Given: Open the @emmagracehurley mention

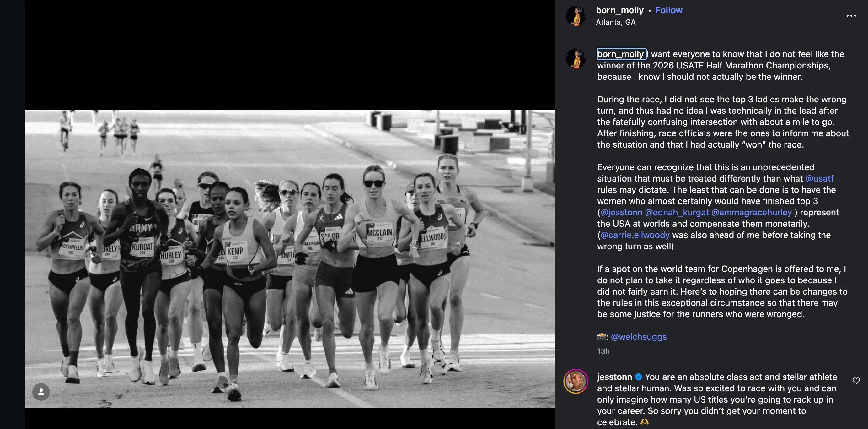Looking at the screenshot, I should point(751,213).
